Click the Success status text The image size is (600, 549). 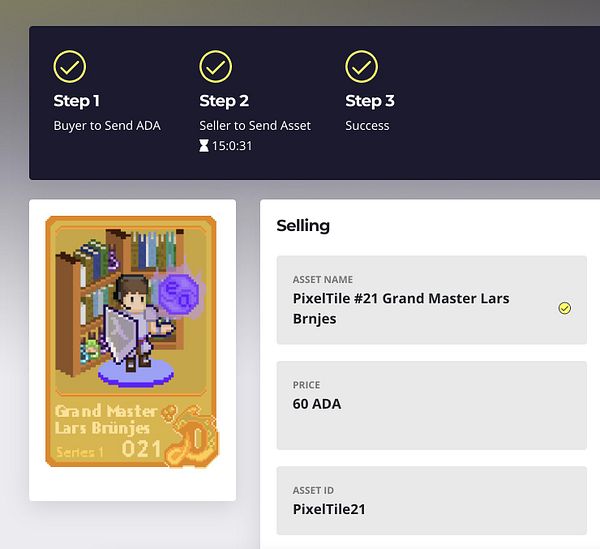point(367,126)
